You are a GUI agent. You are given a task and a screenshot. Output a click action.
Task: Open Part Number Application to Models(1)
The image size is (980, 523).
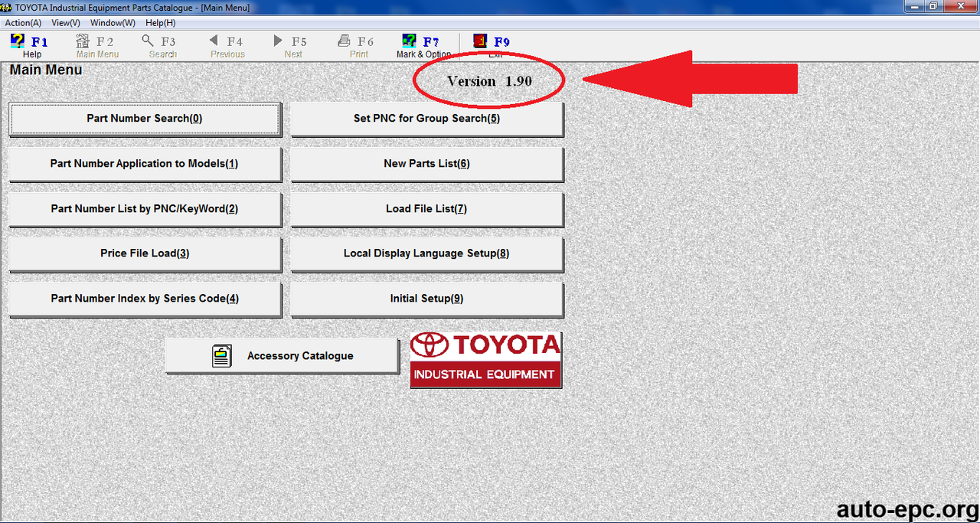click(x=145, y=164)
